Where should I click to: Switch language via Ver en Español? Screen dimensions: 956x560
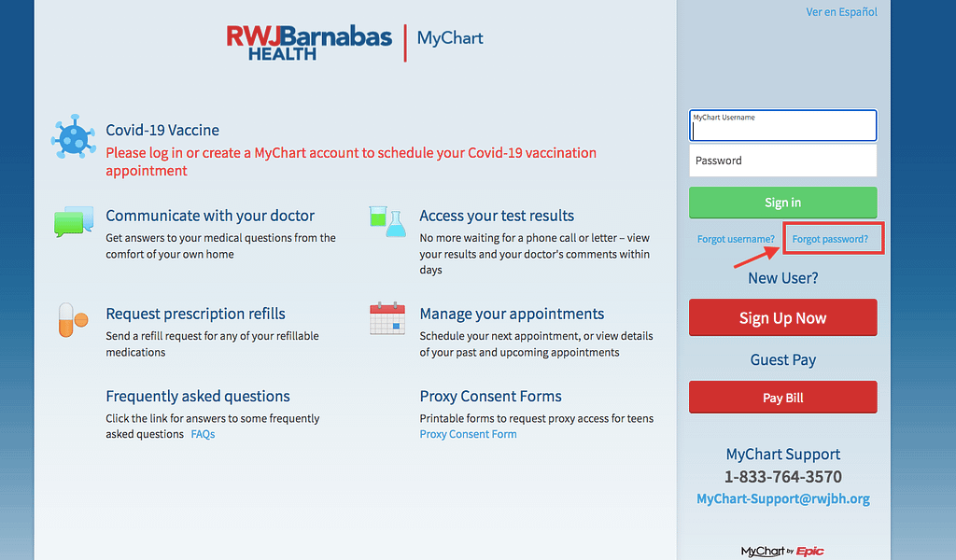pos(841,11)
